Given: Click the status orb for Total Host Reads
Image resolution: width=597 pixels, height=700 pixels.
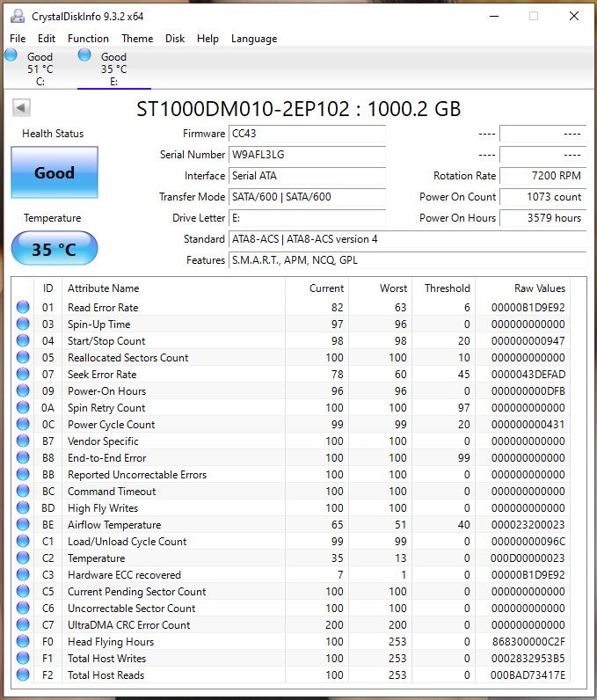Looking at the screenshot, I should coord(23,675).
